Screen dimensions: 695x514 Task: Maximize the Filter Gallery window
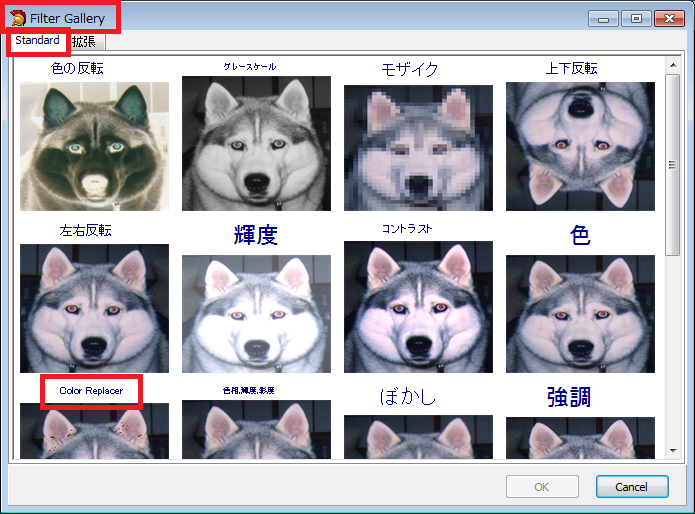point(636,19)
